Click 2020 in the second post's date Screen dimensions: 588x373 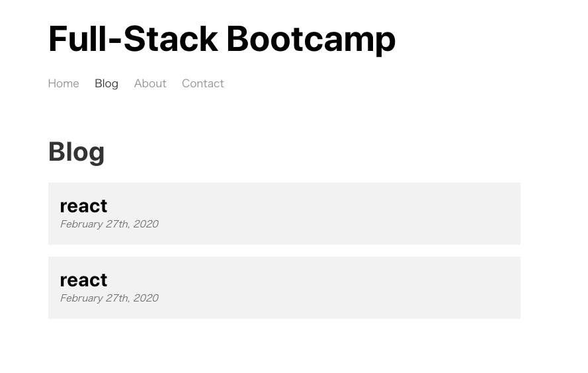click(146, 298)
